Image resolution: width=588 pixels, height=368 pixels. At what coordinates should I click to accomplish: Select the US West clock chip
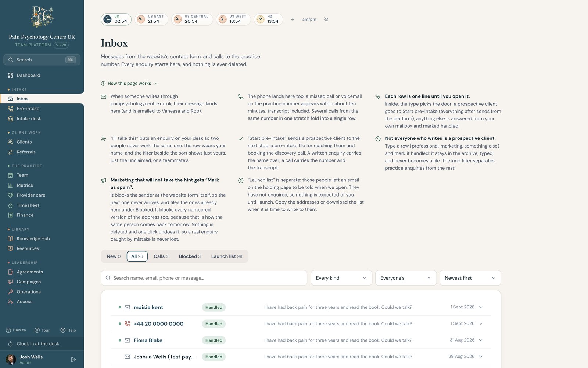point(233,20)
